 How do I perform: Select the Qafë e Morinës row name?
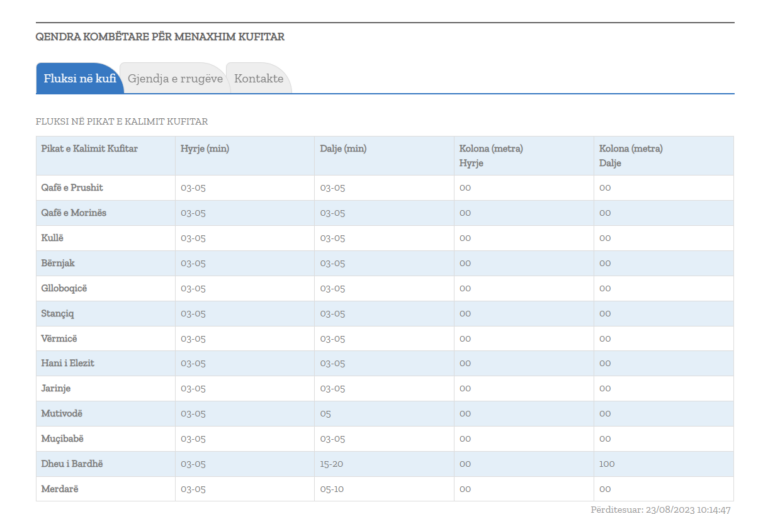[x=73, y=213]
